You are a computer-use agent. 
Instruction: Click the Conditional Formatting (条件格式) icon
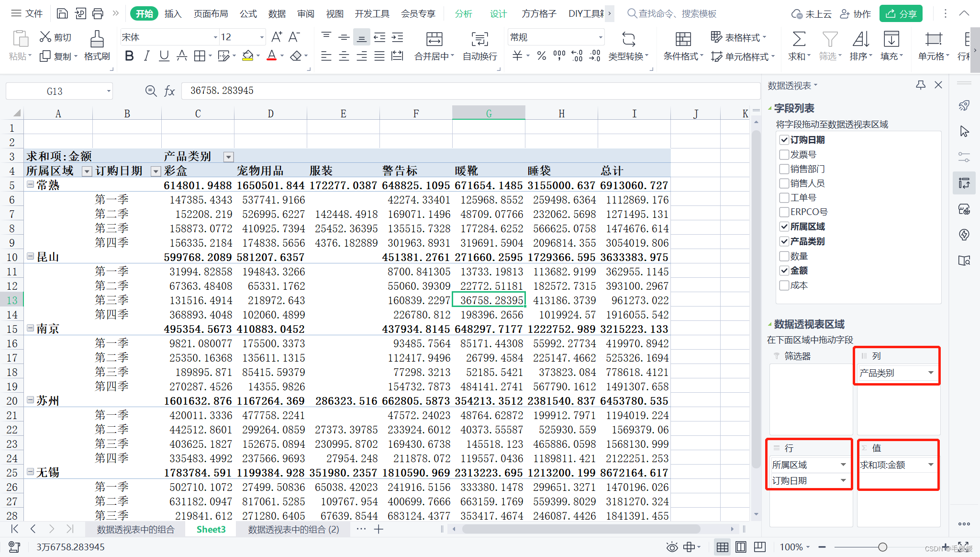pos(683,39)
